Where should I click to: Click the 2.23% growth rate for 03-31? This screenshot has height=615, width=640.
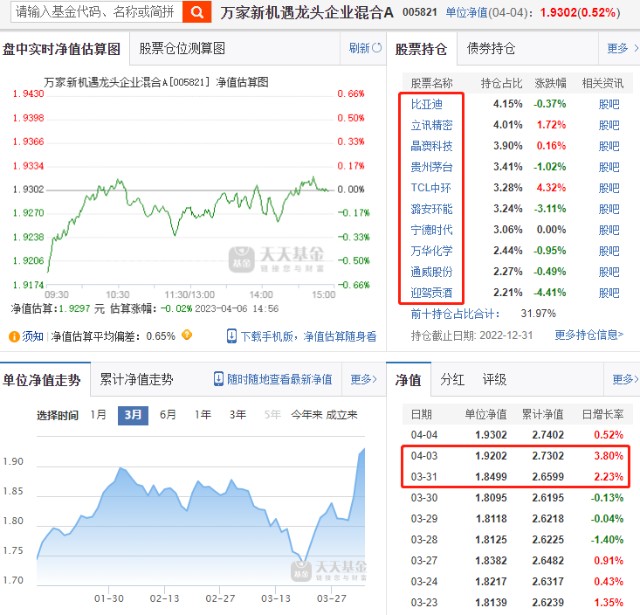point(609,477)
